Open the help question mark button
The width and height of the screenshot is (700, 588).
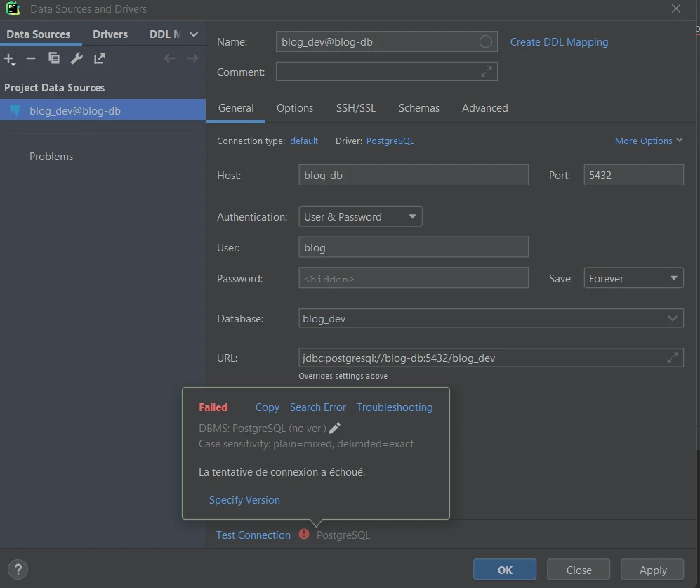[x=18, y=569]
